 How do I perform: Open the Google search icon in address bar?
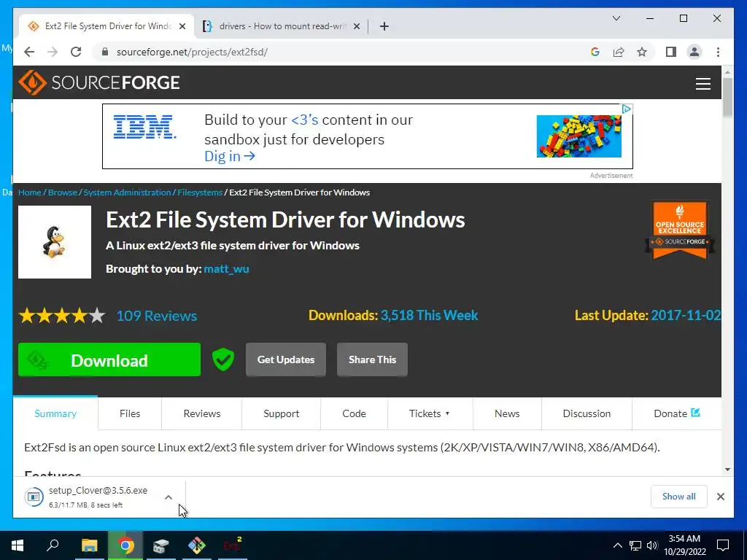point(595,52)
